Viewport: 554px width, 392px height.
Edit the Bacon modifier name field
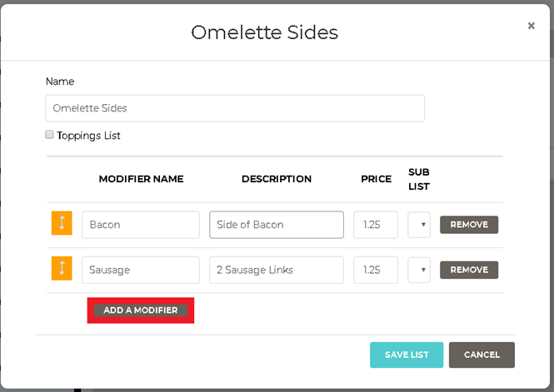141,225
